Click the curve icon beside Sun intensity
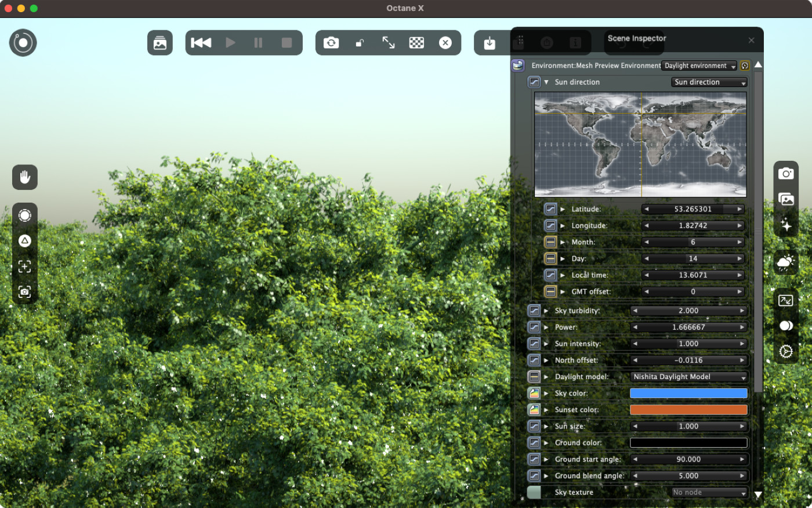This screenshot has height=508, width=812. point(534,344)
